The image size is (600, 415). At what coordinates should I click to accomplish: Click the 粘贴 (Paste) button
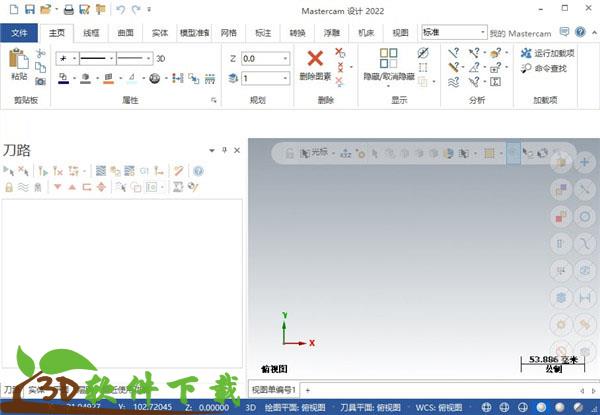click(x=19, y=64)
